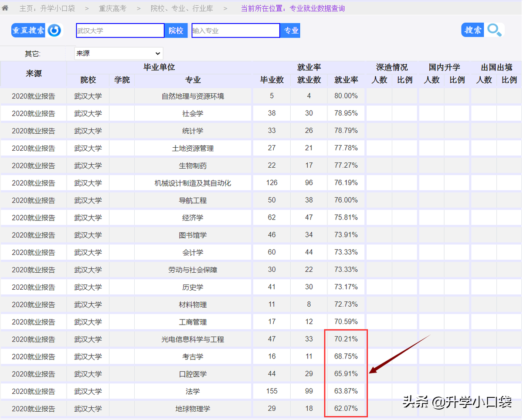
Task: Click the 重置搜索 reset button
Action: pyautogui.click(x=28, y=30)
